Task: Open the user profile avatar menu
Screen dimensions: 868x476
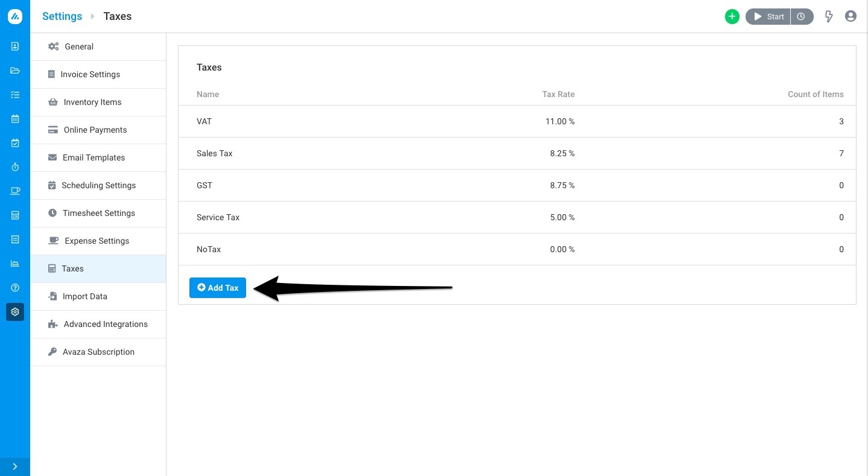Action: [851, 16]
